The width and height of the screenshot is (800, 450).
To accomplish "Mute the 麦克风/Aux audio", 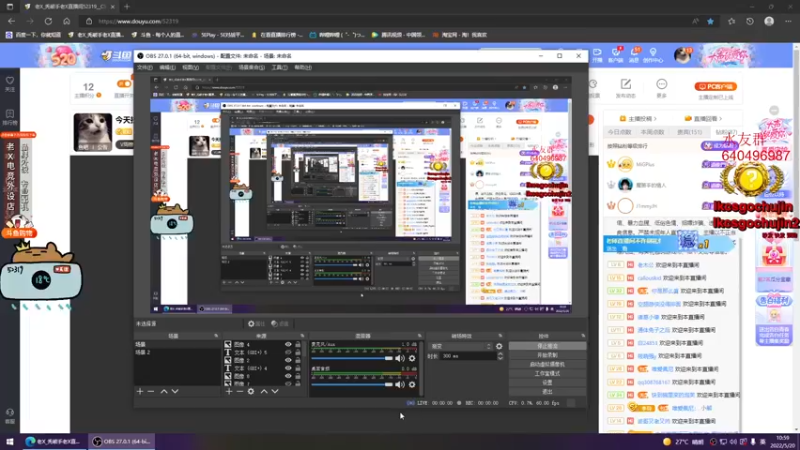I will tap(400, 359).
